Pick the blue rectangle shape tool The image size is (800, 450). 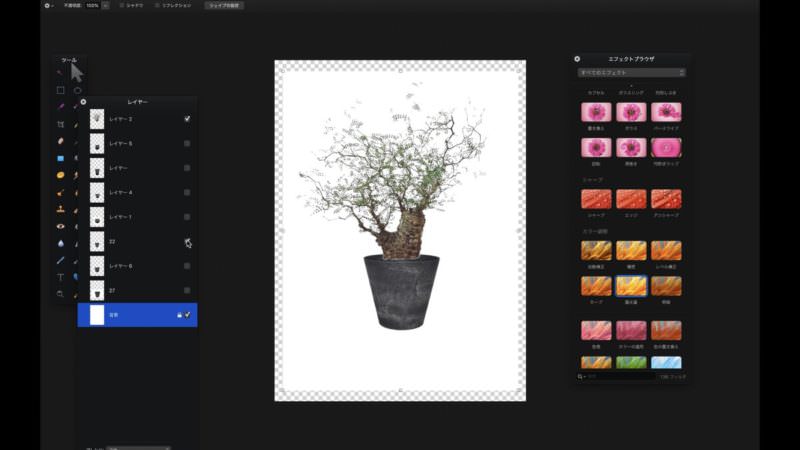pyautogui.click(x=60, y=158)
